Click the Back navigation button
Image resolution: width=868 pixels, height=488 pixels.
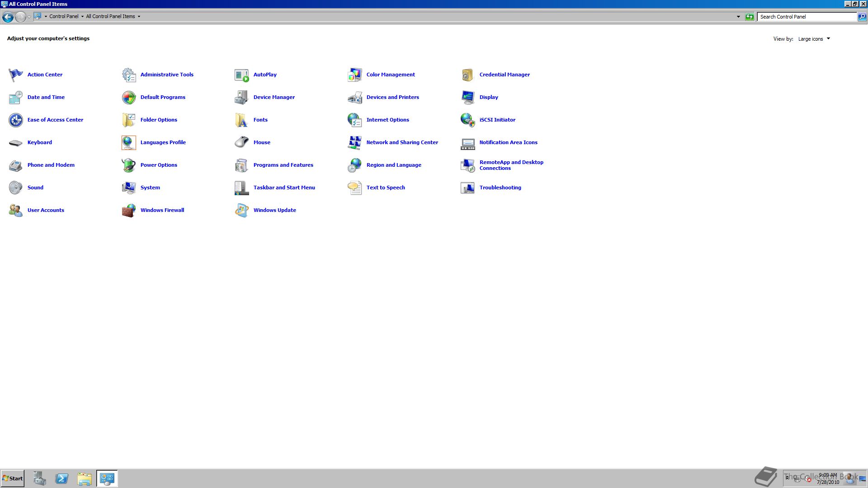[8, 17]
